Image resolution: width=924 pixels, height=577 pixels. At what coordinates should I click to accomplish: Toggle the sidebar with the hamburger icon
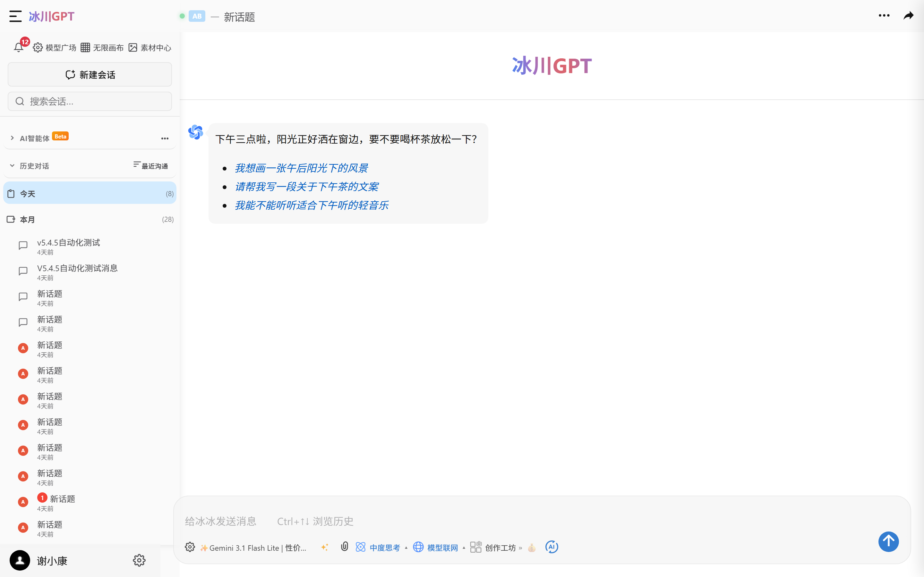15,16
